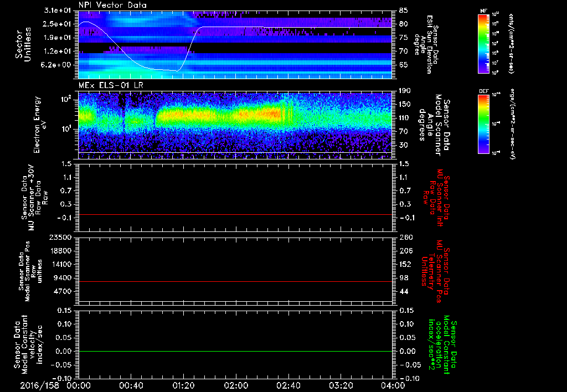The image size is (567, 392).
Task: Click the 260 telemetry axis tick
Action: 406,237
